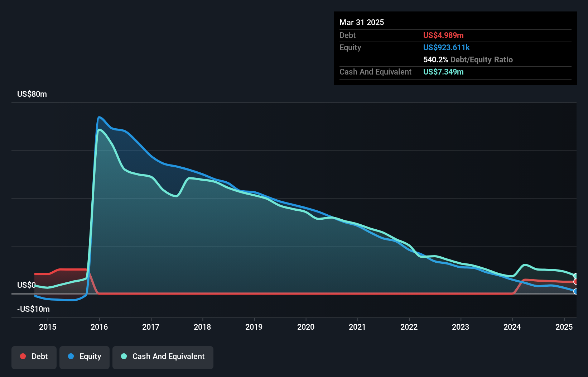The height and width of the screenshot is (377, 588).
Task: Click the 2019 x-axis label
Action: click(254, 327)
